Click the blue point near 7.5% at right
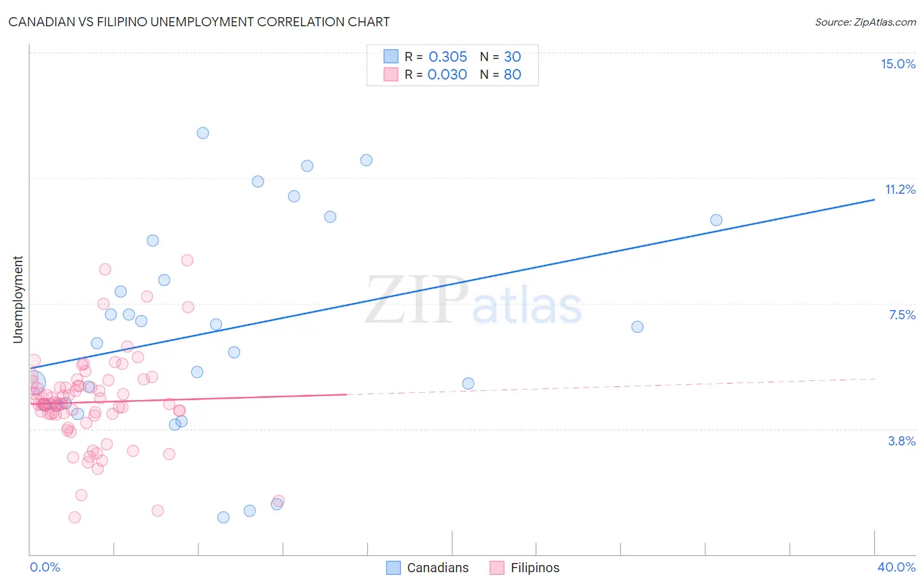The width and height of the screenshot is (924, 586). [x=637, y=327]
